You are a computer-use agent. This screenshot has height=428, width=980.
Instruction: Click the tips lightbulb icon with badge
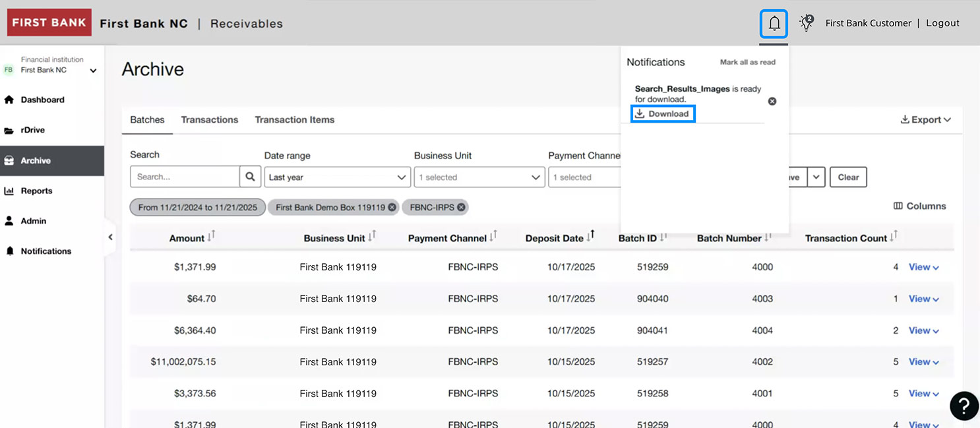(x=805, y=22)
